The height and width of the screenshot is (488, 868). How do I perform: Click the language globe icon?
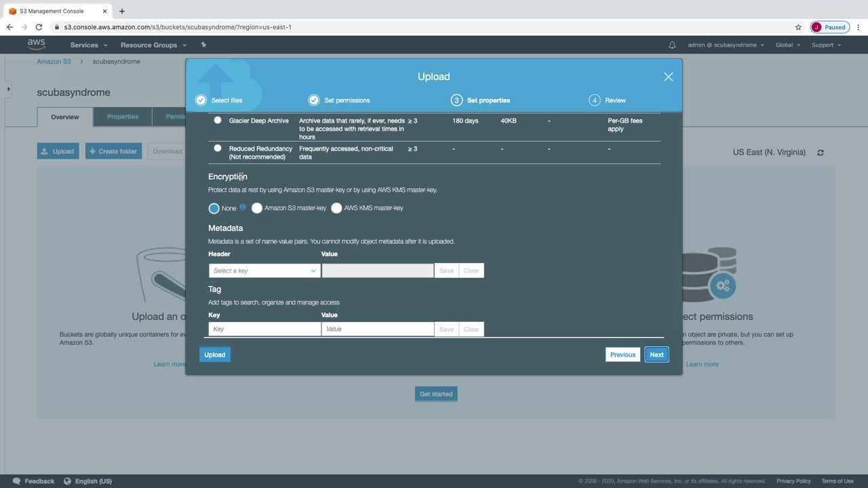click(67, 481)
